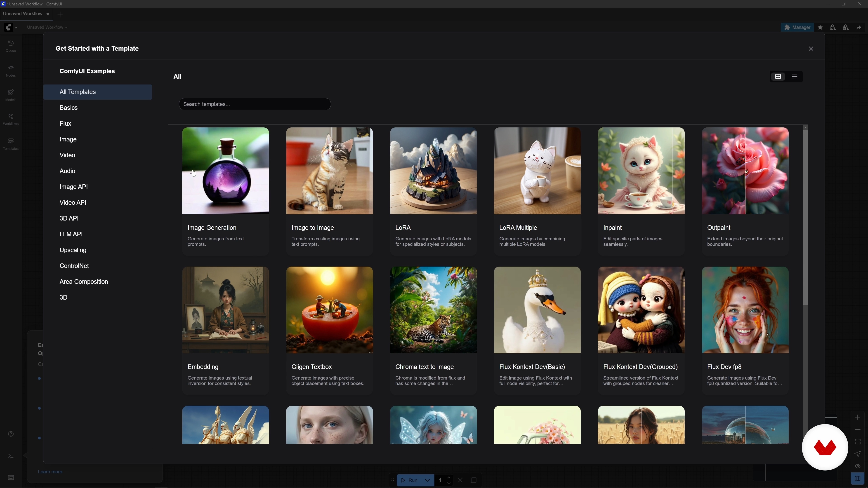
Task: Switch templates to list view
Action: coord(795,76)
